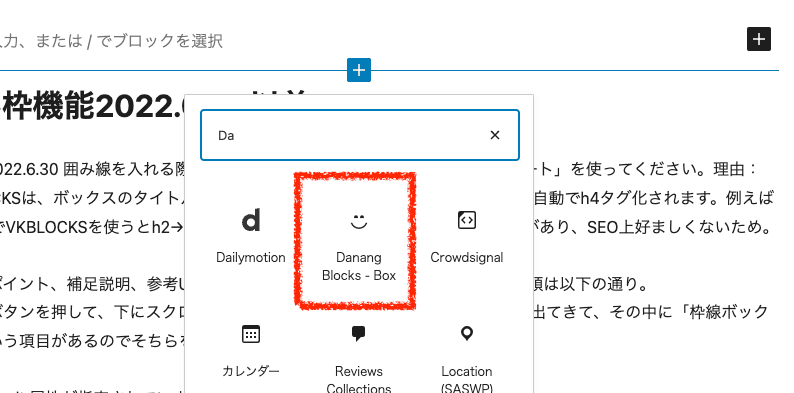This screenshot has height=393, width=794.
Task: Select the Location (SASWP) pin icon
Action: 466,334
